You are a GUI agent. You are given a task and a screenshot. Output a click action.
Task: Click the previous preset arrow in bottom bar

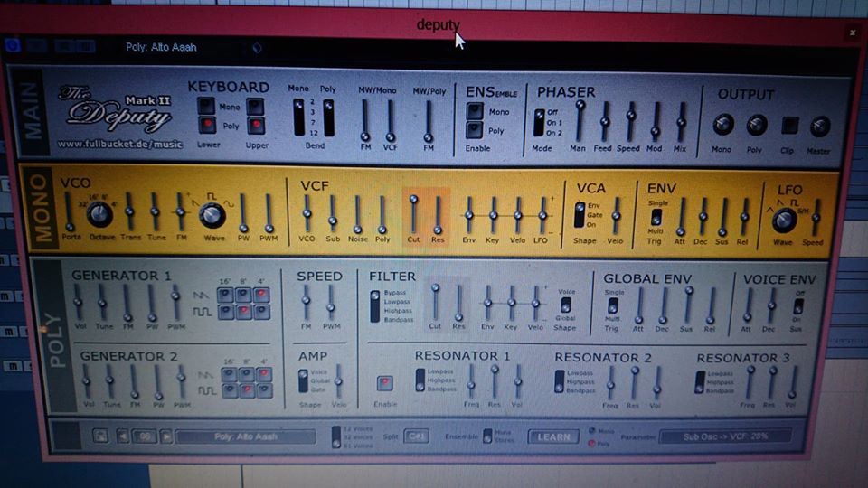coord(123,436)
